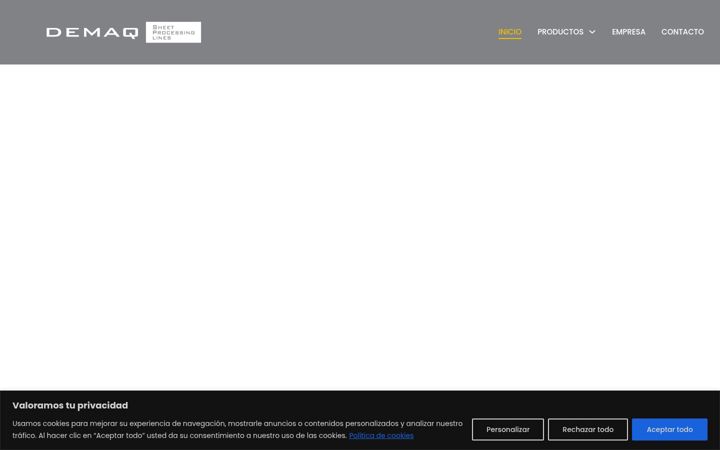720x450 pixels.
Task: Open the Política de cookies link
Action: 381,435
